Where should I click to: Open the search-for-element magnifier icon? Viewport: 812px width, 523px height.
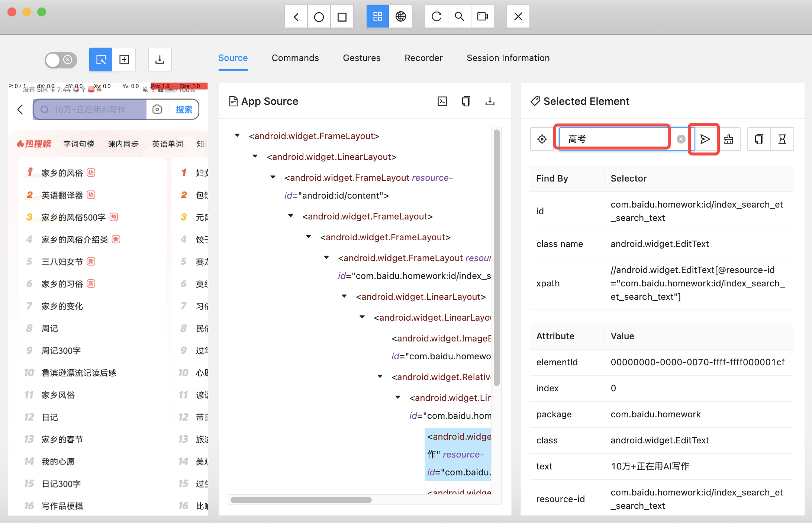coord(459,16)
